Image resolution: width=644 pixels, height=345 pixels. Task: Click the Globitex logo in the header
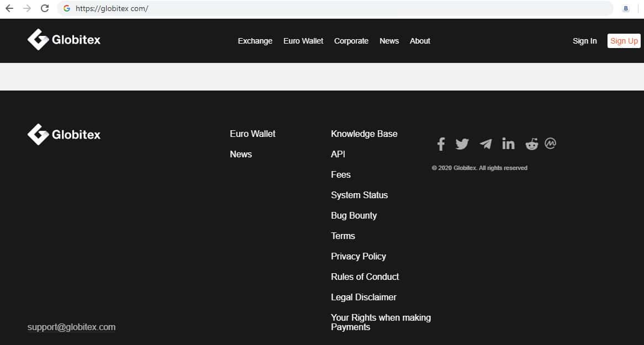coord(64,39)
